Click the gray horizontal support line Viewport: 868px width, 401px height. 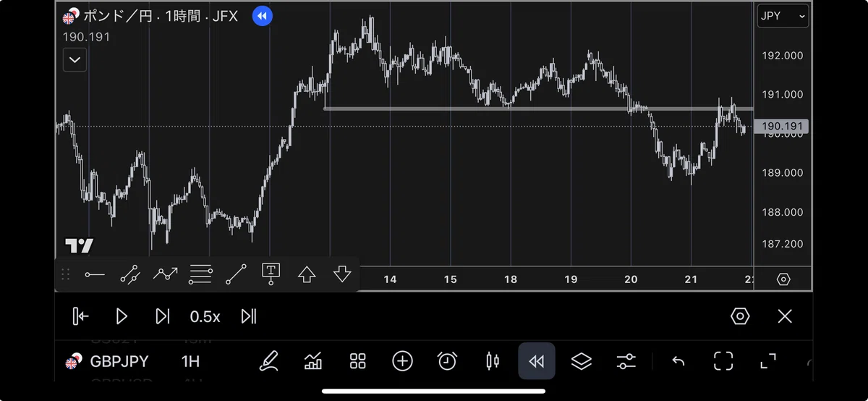(x=538, y=109)
